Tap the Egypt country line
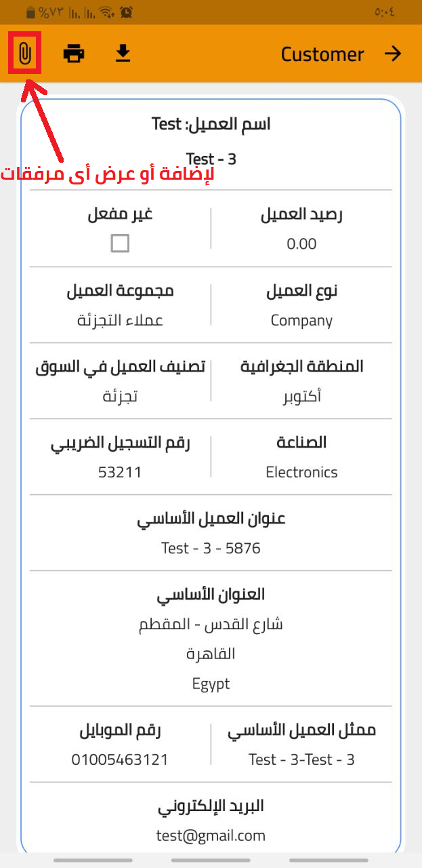Viewport: 422px width, 868px height. pos(211,684)
